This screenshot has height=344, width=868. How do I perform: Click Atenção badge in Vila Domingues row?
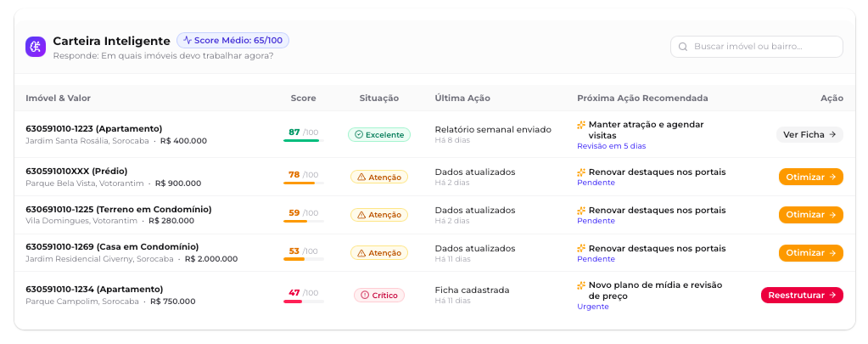(x=379, y=215)
